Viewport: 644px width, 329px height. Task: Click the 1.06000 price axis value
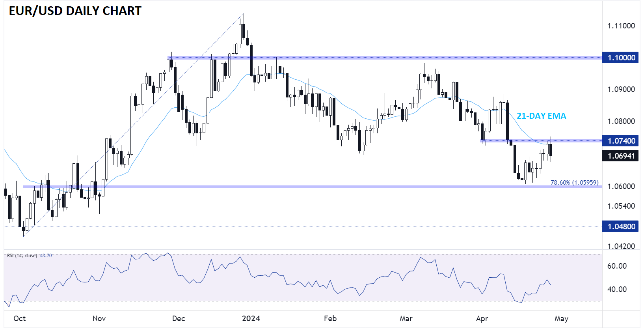click(621, 187)
